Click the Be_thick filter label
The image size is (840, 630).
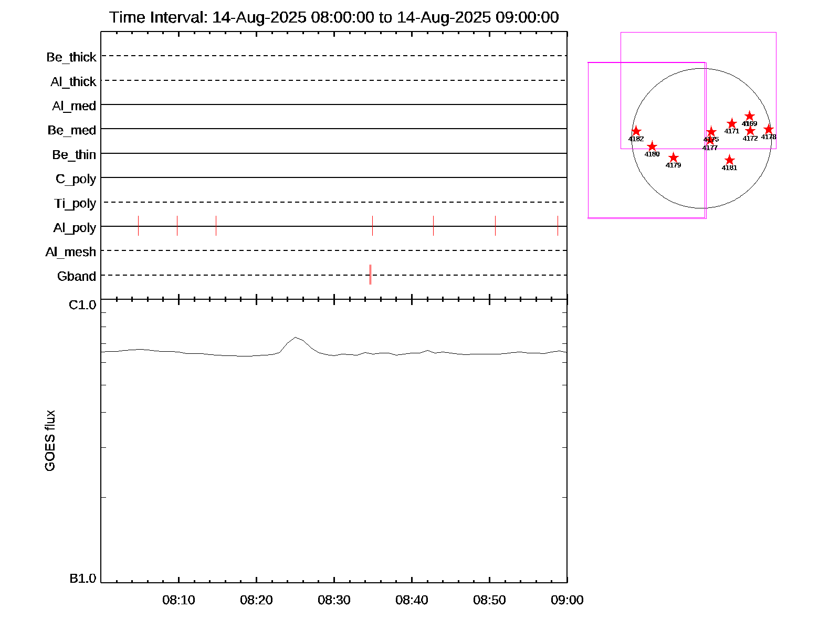(x=71, y=57)
